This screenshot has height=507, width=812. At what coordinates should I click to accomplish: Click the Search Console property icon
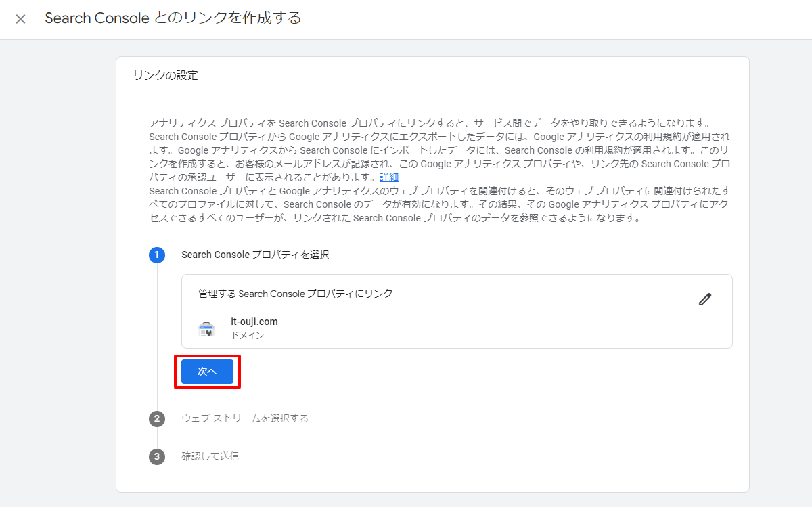[x=206, y=329]
